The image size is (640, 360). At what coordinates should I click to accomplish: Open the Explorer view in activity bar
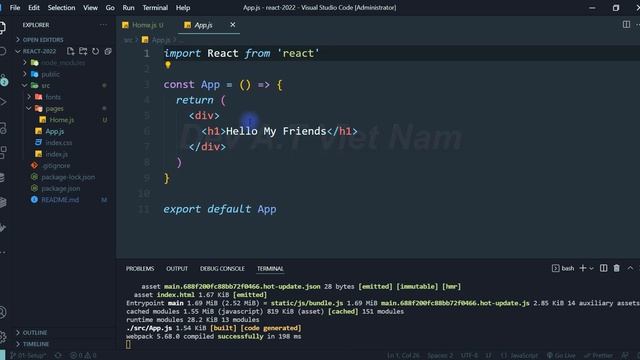(x=2, y=27)
